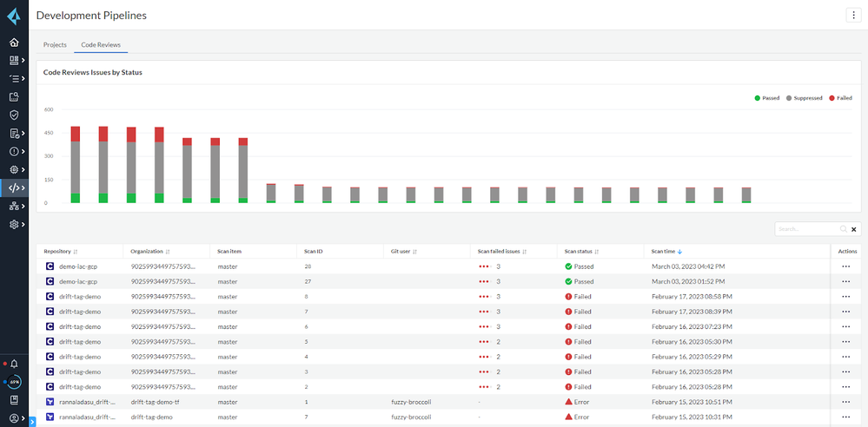Sort the table by Scan time column
The image size is (868, 427).
coord(666,252)
